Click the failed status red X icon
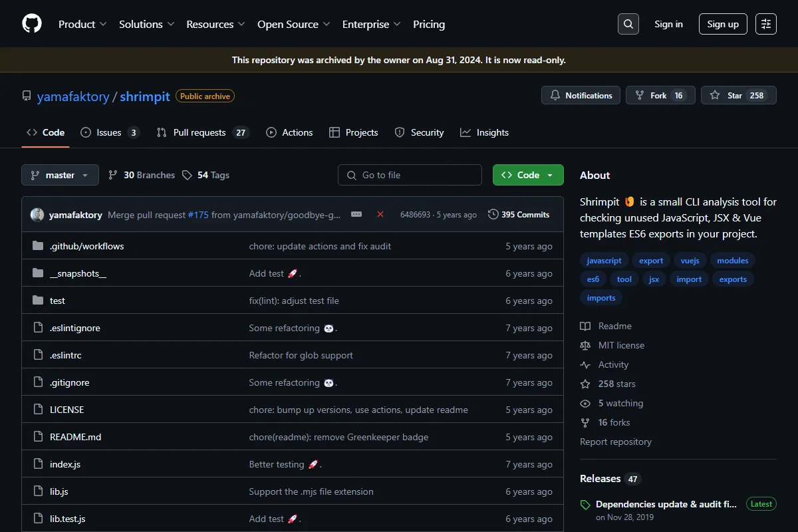Screen dimensions: 798x532 pos(380,214)
